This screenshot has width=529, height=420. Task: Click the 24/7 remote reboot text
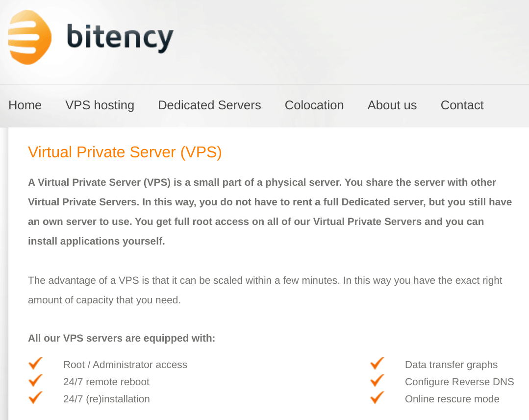pos(106,382)
